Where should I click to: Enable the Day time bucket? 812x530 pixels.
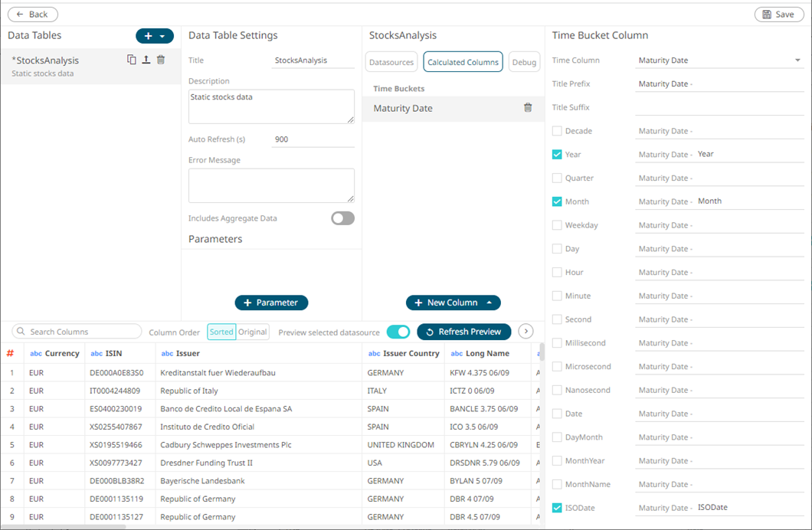click(x=557, y=248)
